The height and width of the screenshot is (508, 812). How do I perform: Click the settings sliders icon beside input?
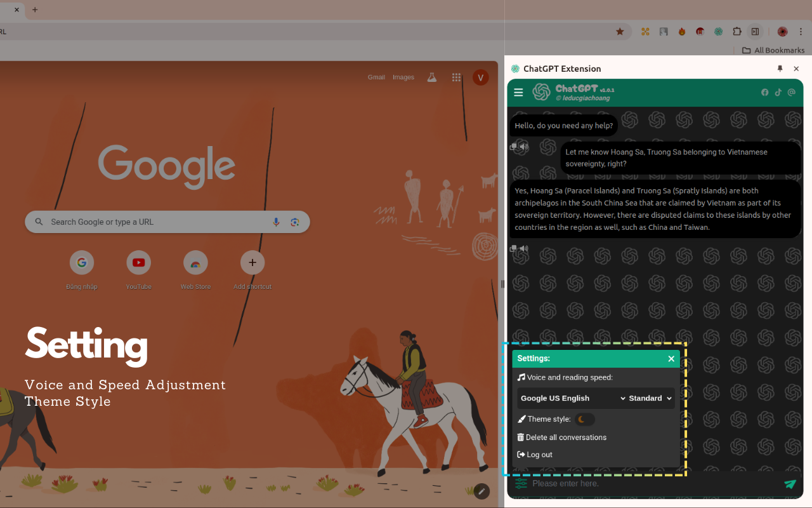tap(521, 484)
